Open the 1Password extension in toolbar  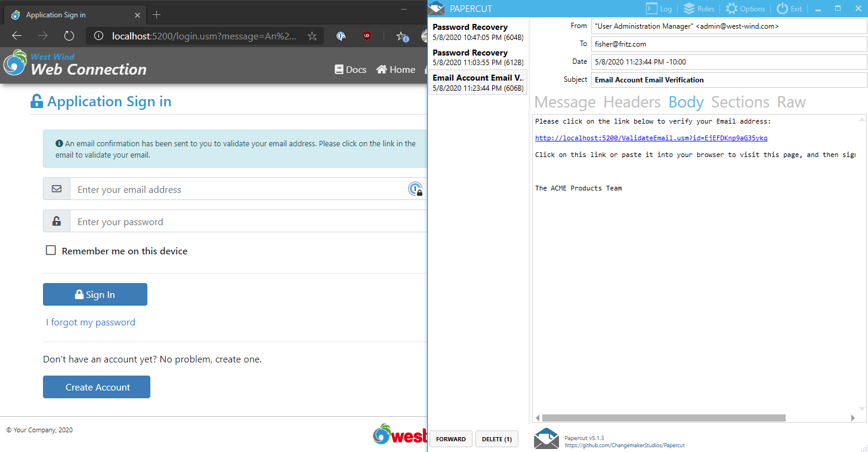pyautogui.click(x=341, y=36)
